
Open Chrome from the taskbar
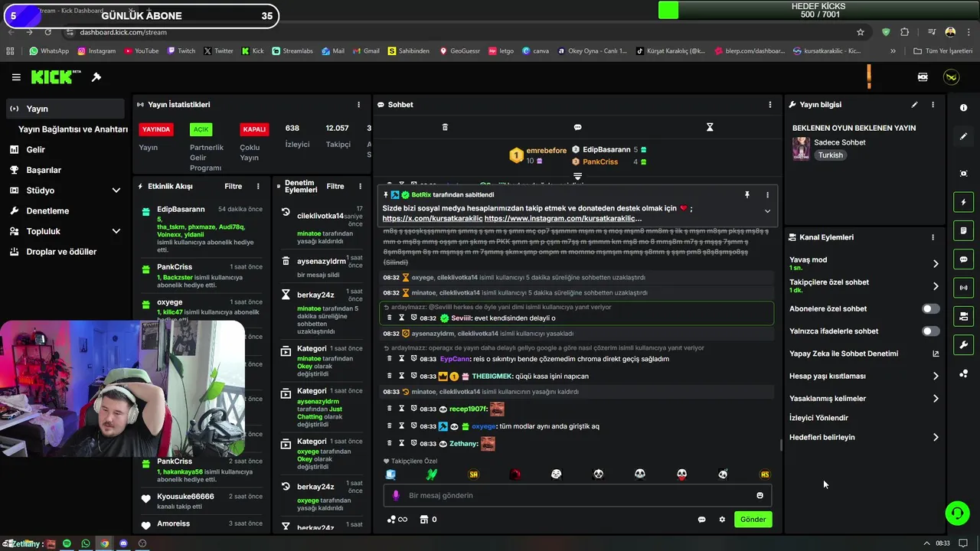coord(104,543)
